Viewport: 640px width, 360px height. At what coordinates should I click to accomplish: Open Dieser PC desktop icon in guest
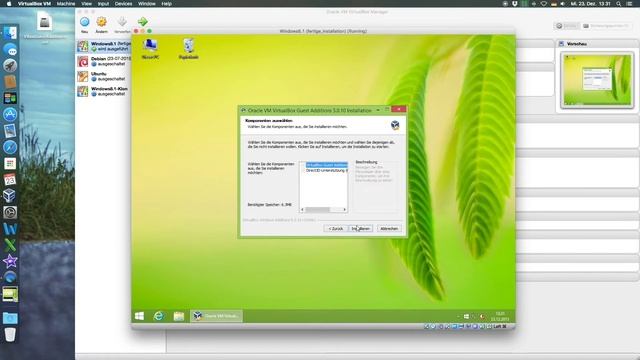(x=150, y=49)
